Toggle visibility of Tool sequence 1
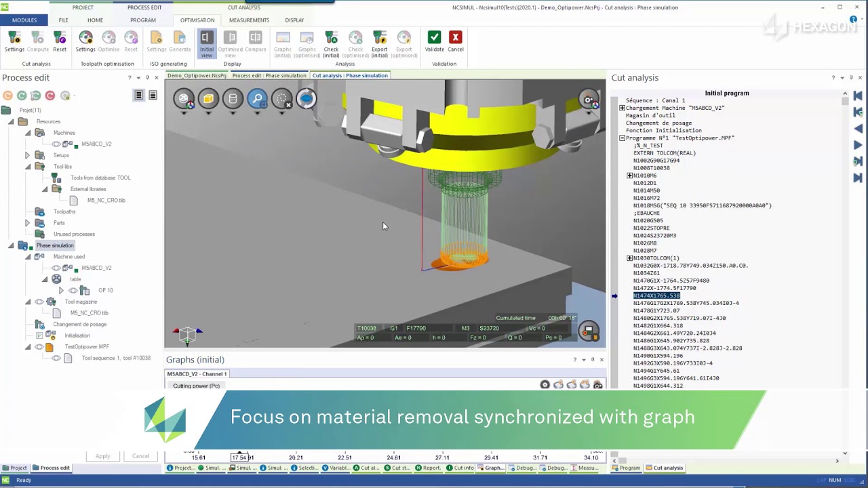The width and height of the screenshot is (868, 488). (56, 358)
